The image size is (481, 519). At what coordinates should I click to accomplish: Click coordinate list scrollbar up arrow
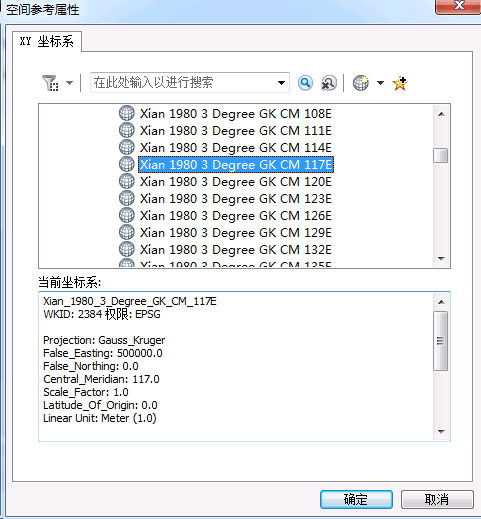[441, 114]
